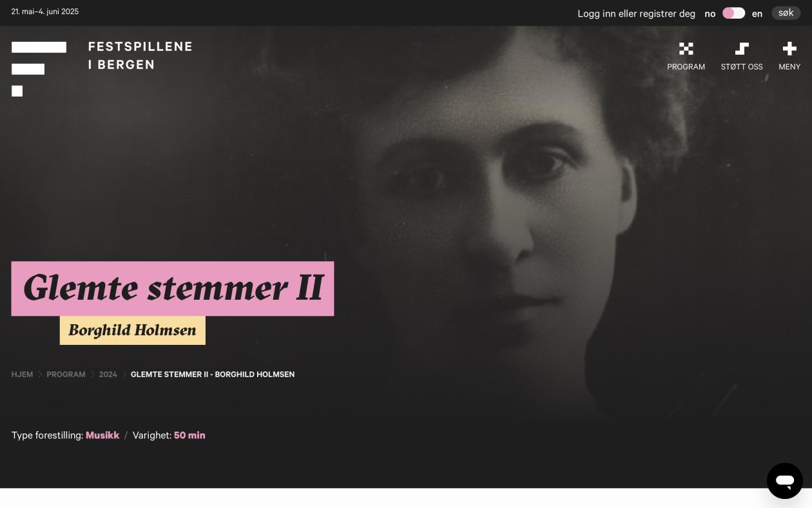Click Logg inn eller registrer deg

(636, 14)
